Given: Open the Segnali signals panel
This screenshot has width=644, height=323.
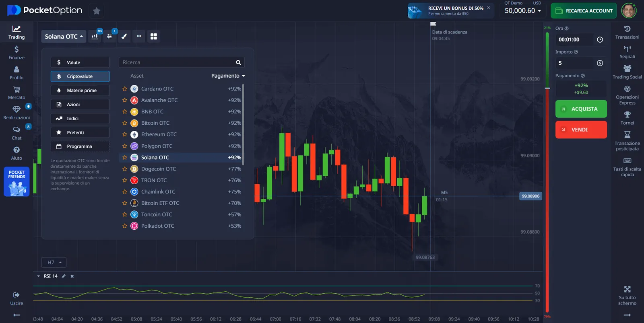Looking at the screenshot, I should point(627,52).
